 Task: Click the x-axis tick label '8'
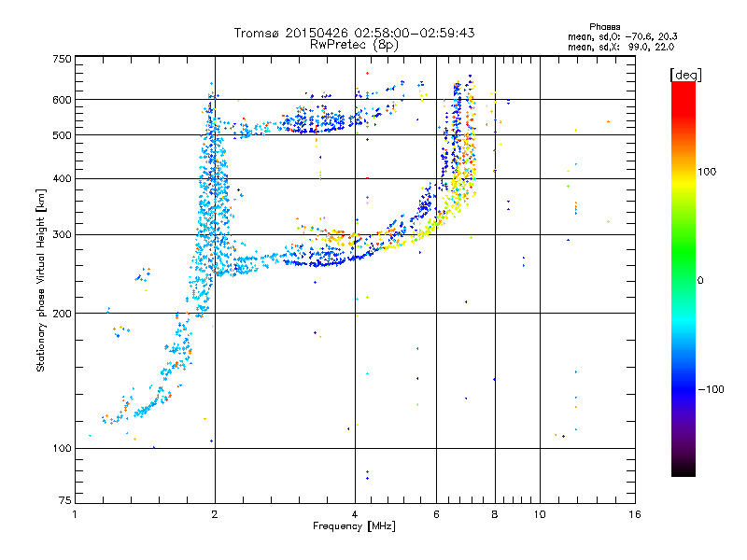(495, 514)
